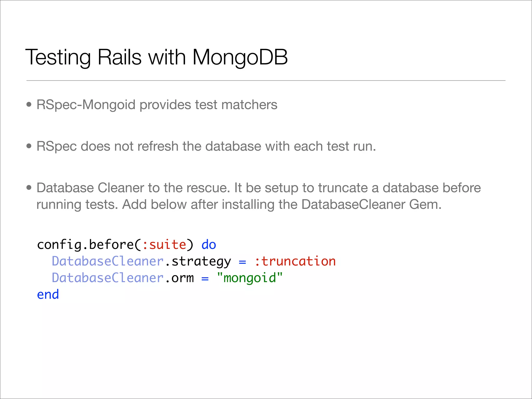Click the bullet dot before 'Database Cleaner to the rescue'
532x399 pixels.
[x=29, y=188]
